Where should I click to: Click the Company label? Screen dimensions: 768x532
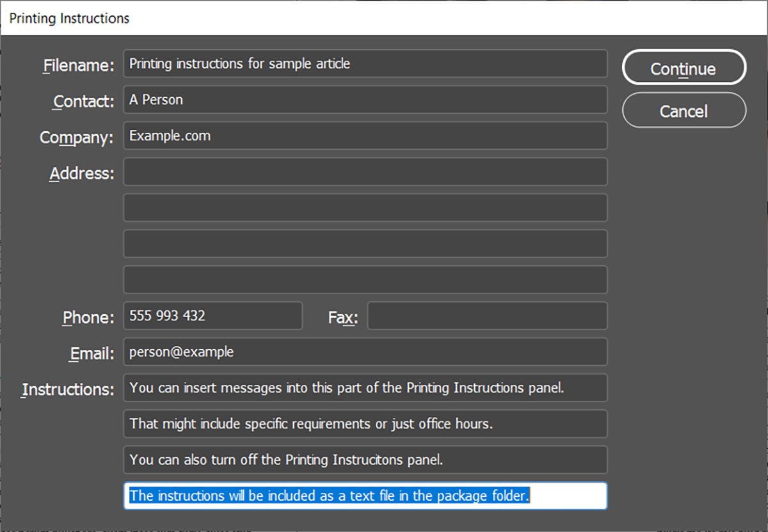click(77, 137)
